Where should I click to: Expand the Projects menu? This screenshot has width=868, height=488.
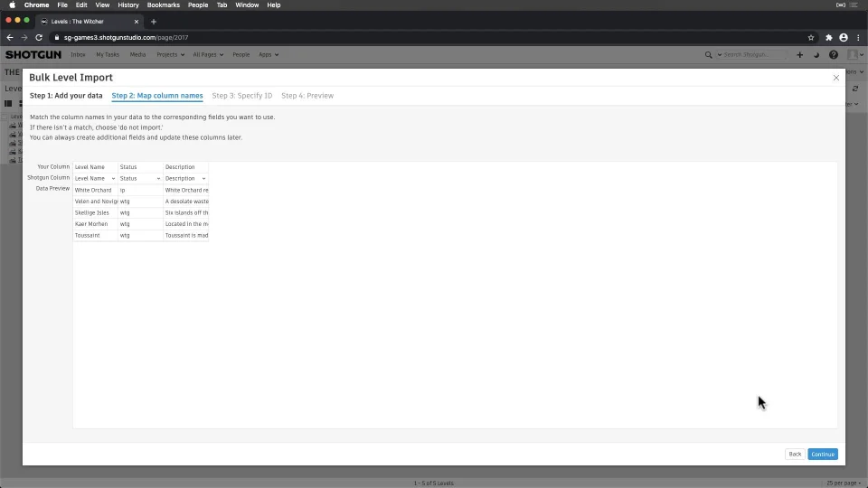pos(171,55)
